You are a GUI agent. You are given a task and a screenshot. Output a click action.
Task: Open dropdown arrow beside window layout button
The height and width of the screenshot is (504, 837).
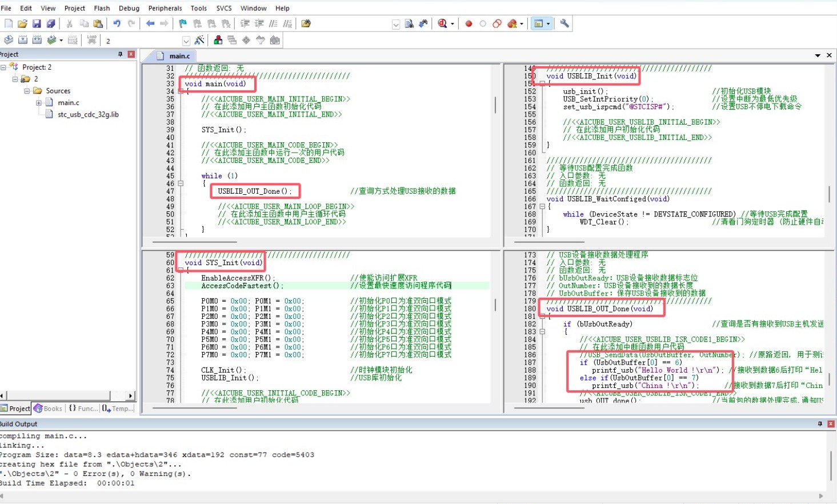coord(548,24)
